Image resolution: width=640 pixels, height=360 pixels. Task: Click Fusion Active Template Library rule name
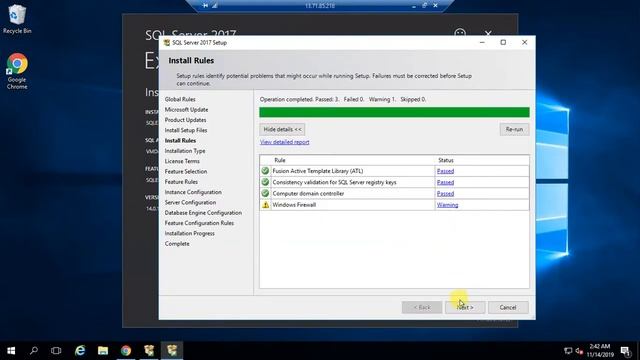318,171
